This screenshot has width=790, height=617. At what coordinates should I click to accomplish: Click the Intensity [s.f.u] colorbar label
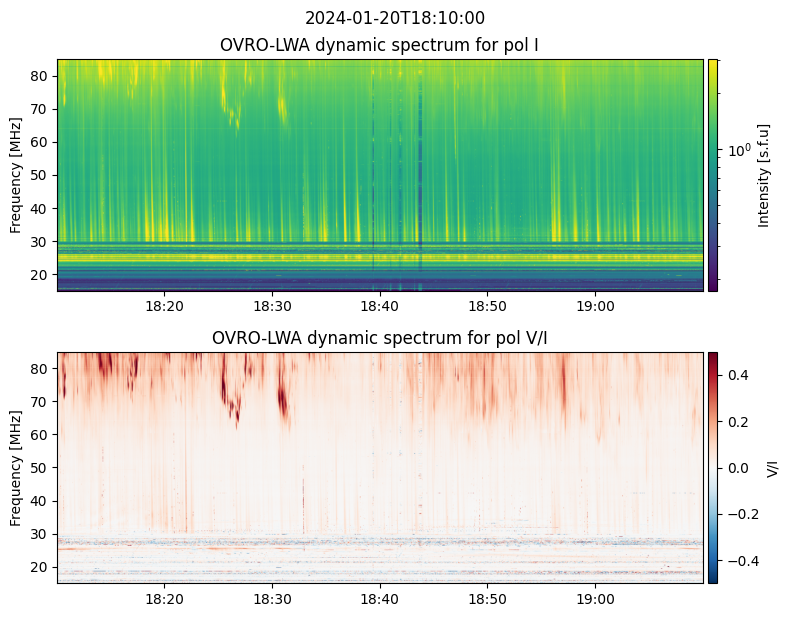pyautogui.click(x=765, y=175)
